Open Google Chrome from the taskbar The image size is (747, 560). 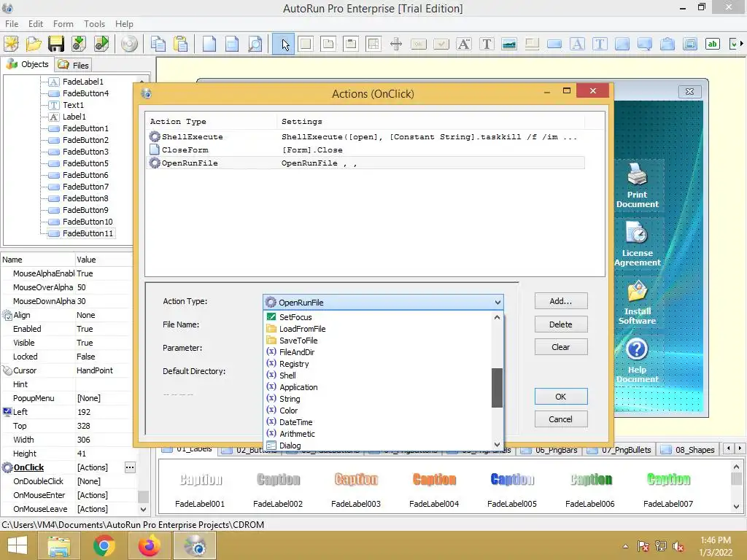click(x=104, y=545)
